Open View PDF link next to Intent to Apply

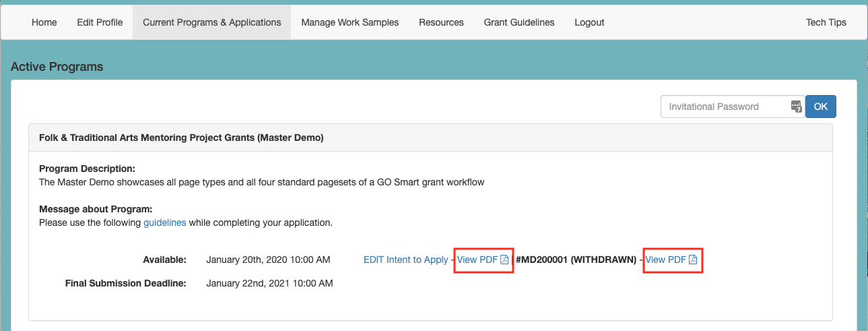(477, 260)
